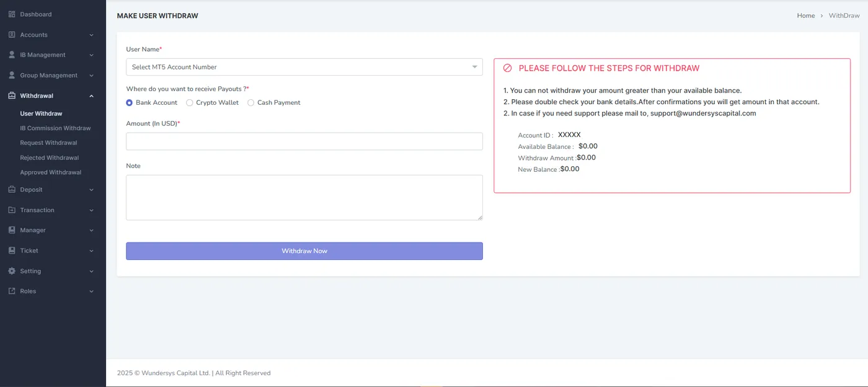Click the Setting gear icon
This screenshot has height=387, width=868.
(12, 271)
